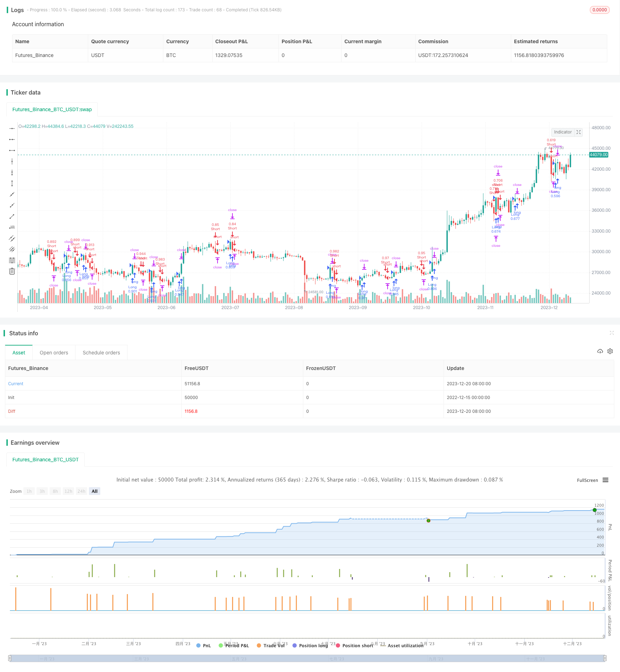Viewport: 620px width, 672px height.
Task: Click the red 0.0000 badge in Logs
Action: [599, 10]
